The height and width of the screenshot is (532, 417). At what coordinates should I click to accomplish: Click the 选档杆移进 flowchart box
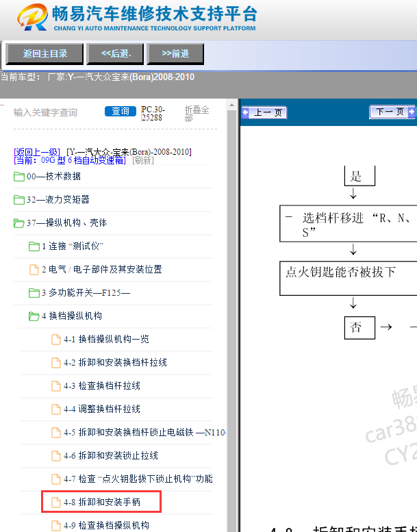[348, 223]
